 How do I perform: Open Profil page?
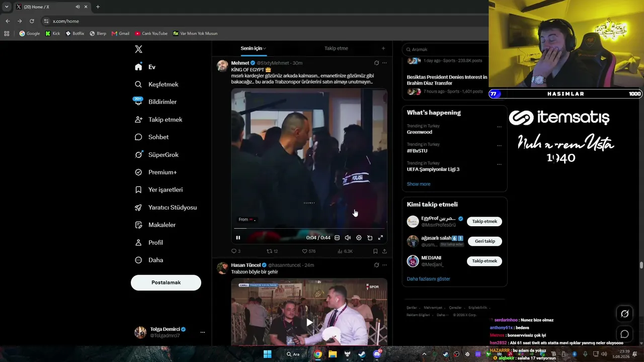[148, 242]
